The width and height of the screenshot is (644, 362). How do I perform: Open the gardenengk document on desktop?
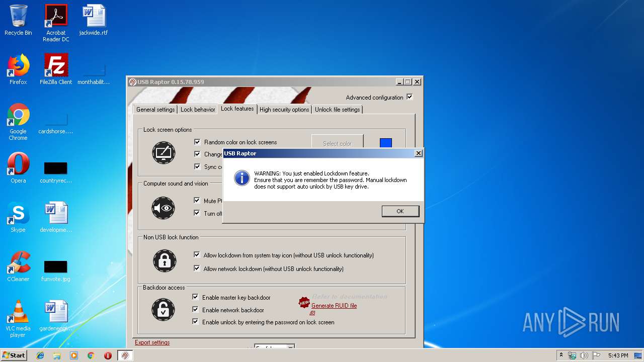(x=56, y=316)
